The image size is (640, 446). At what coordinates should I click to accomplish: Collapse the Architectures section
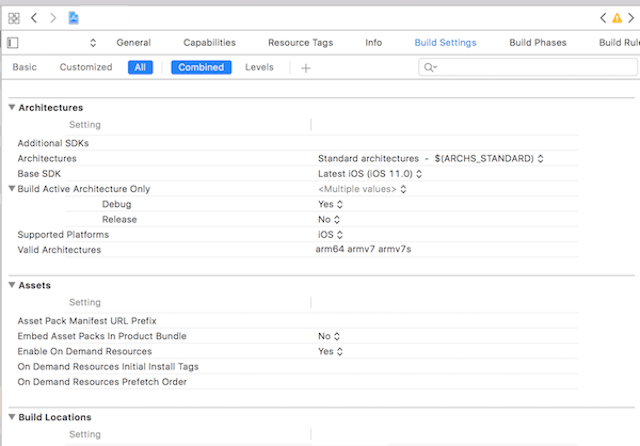point(12,107)
